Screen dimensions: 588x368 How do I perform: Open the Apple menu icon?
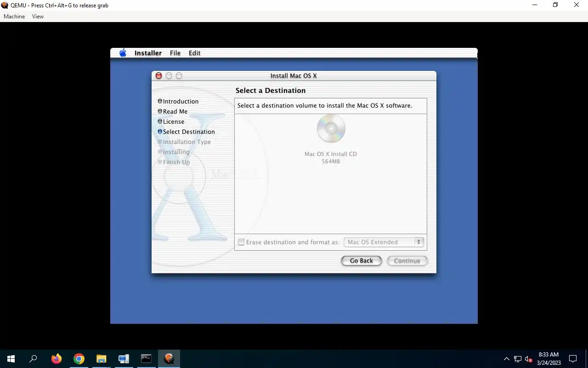point(123,53)
